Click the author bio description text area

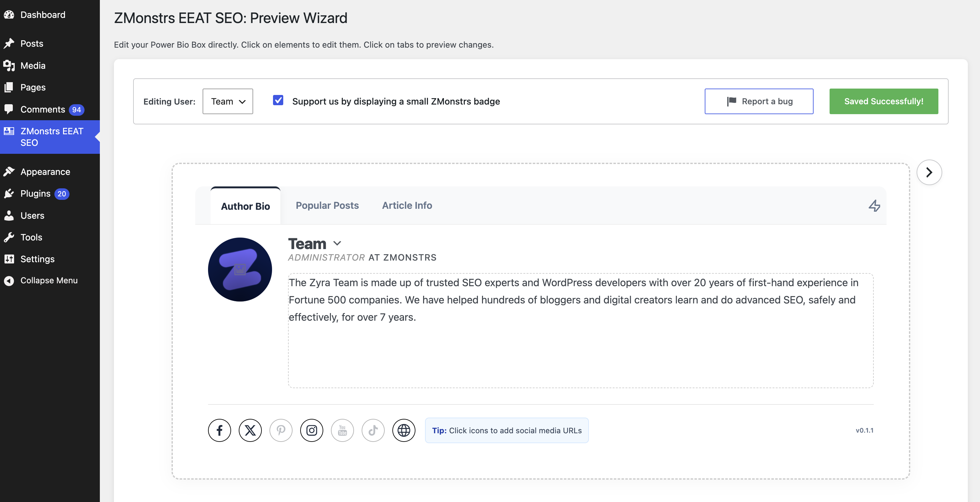(x=581, y=330)
